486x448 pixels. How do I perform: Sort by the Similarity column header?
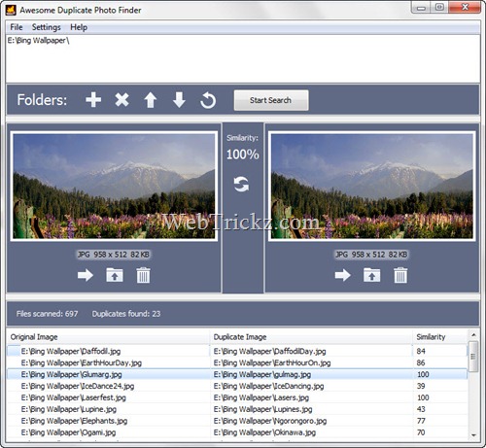[x=440, y=337]
